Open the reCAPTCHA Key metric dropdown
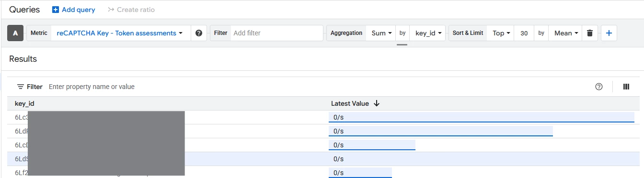 120,33
